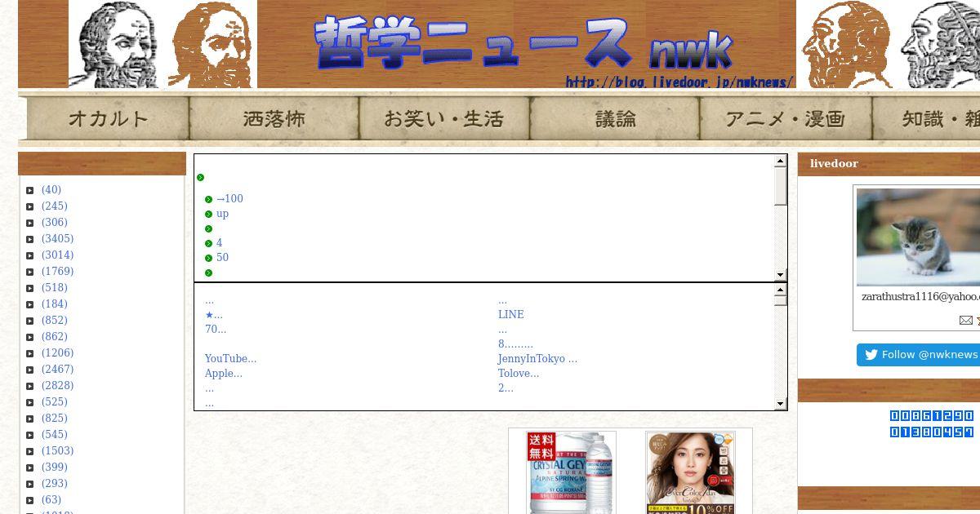
Task: Open category link with count (399)
Action: point(55,467)
